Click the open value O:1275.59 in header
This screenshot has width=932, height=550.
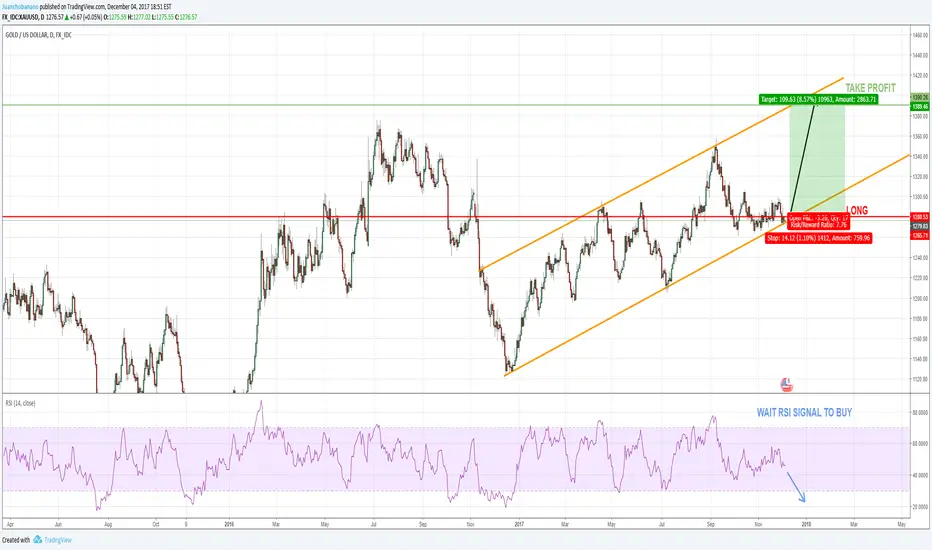[115, 17]
